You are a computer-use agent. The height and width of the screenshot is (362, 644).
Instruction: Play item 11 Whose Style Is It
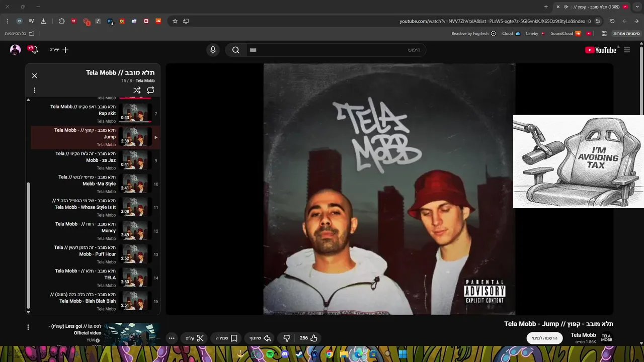coord(96,208)
